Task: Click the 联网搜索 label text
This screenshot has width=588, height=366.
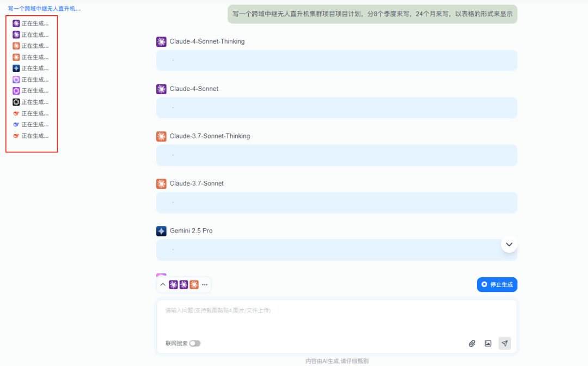Action: (x=176, y=344)
